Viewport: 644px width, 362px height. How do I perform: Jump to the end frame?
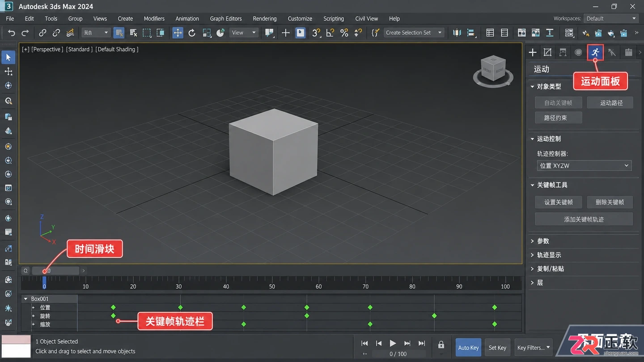click(x=422, y=343)
